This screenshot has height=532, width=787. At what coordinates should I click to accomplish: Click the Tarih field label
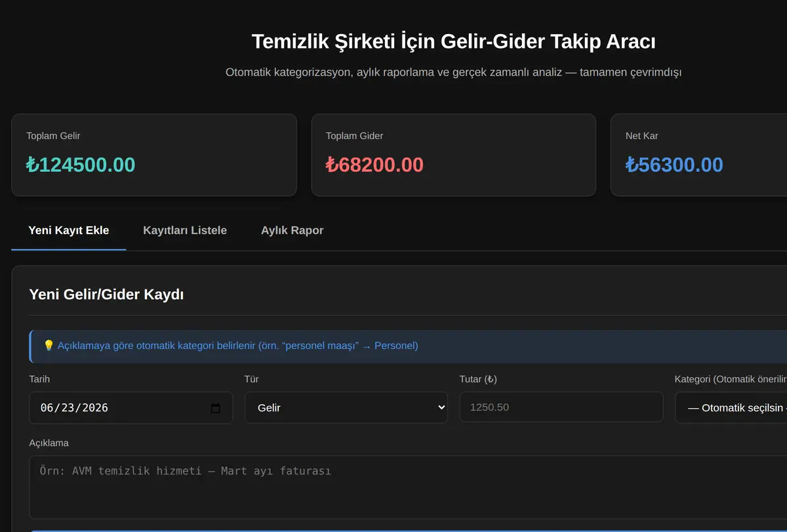coord(39,379)
